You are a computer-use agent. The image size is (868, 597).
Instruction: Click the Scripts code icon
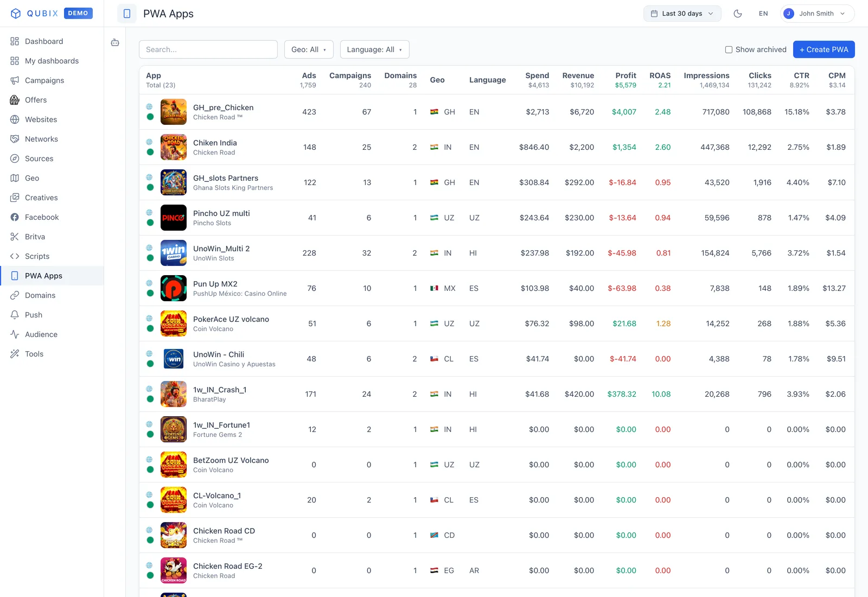click(15, 256)
